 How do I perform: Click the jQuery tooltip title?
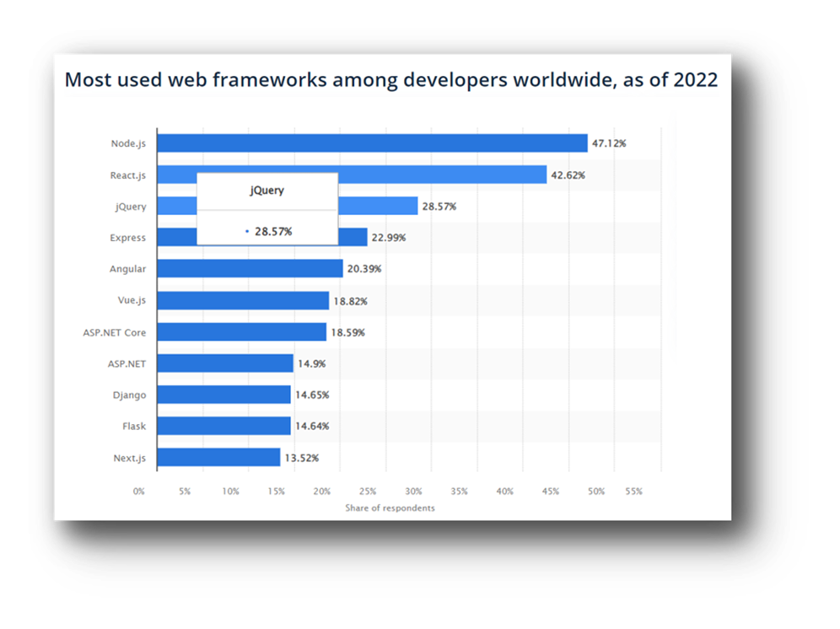coord(267,191)
